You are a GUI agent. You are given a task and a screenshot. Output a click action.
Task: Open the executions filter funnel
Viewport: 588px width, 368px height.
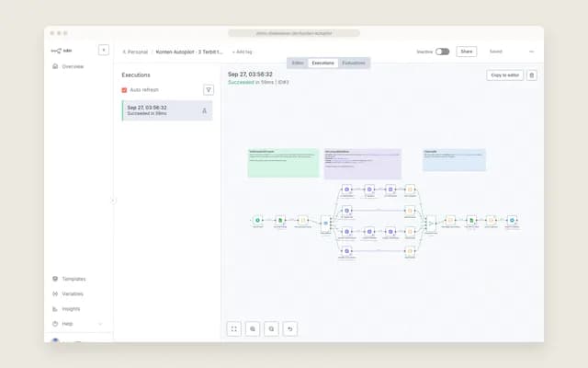click(209, 90)
